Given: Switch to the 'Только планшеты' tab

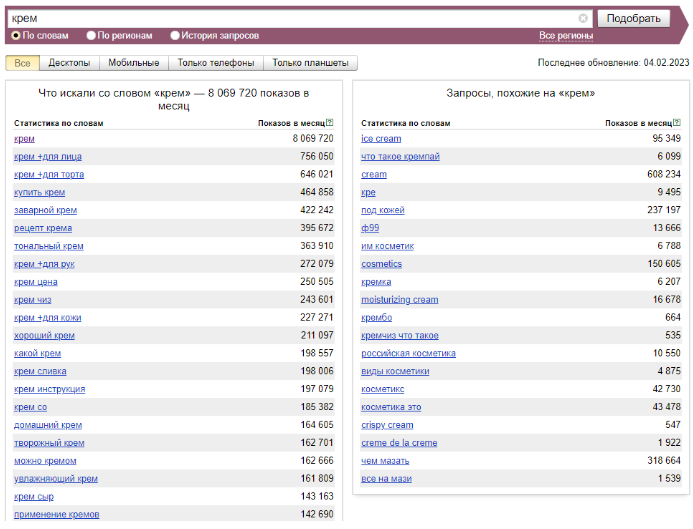Looking at the screenshot, I should [310, 63].
